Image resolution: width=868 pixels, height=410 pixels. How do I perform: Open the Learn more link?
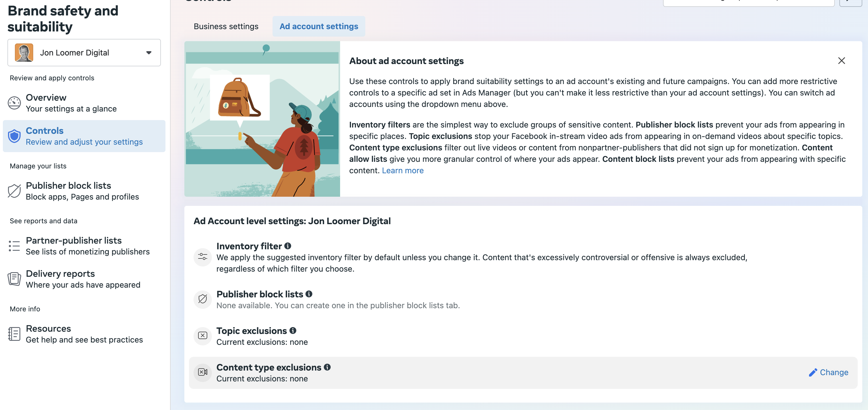coord(403,170)
